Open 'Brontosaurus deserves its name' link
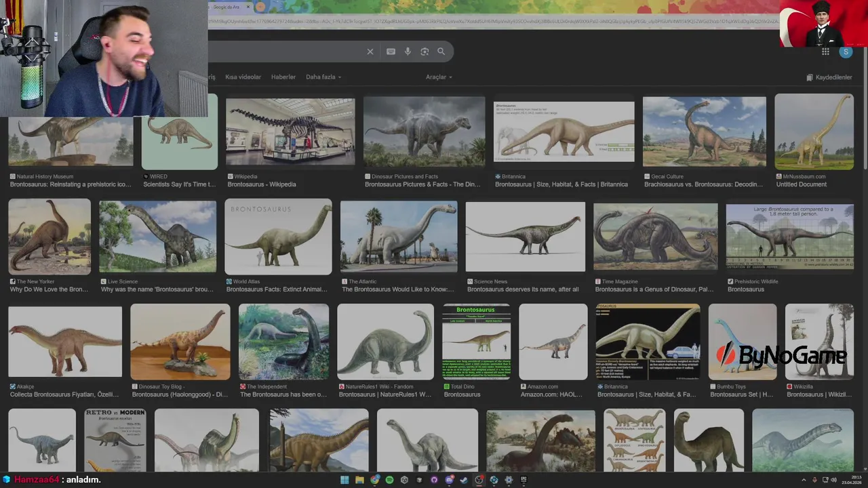This screenshot has width=868, height=488. click(523, 289)
